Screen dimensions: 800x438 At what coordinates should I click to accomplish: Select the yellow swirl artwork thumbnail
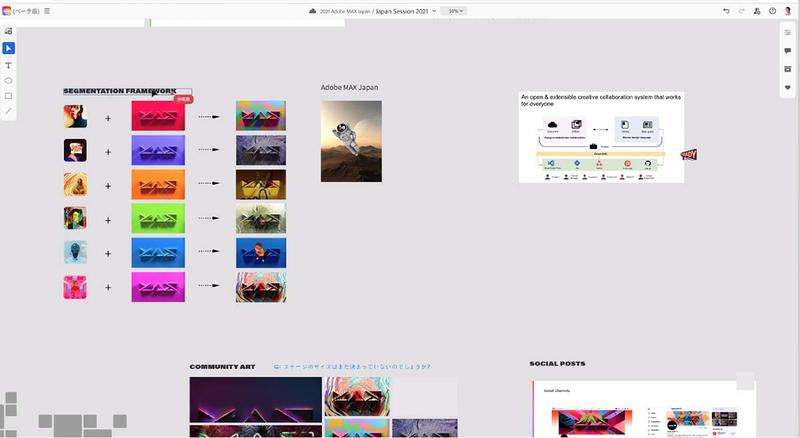(x=75, y=184)
